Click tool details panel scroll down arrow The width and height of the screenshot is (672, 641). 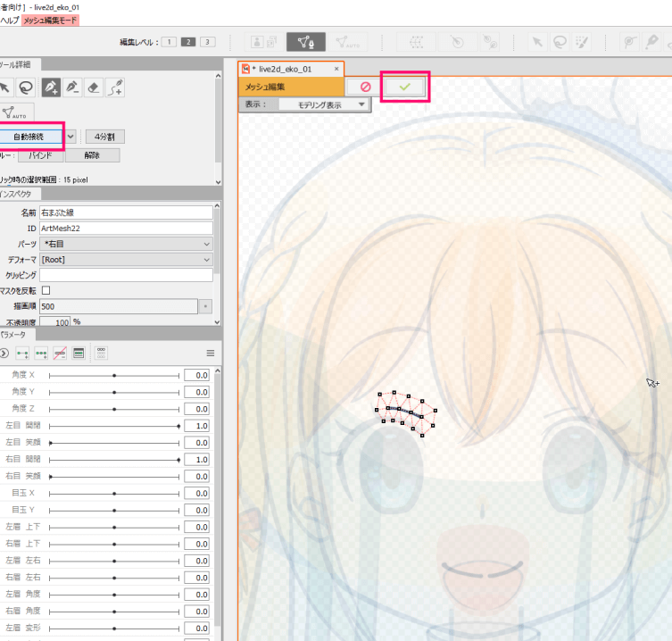point(218,182)
